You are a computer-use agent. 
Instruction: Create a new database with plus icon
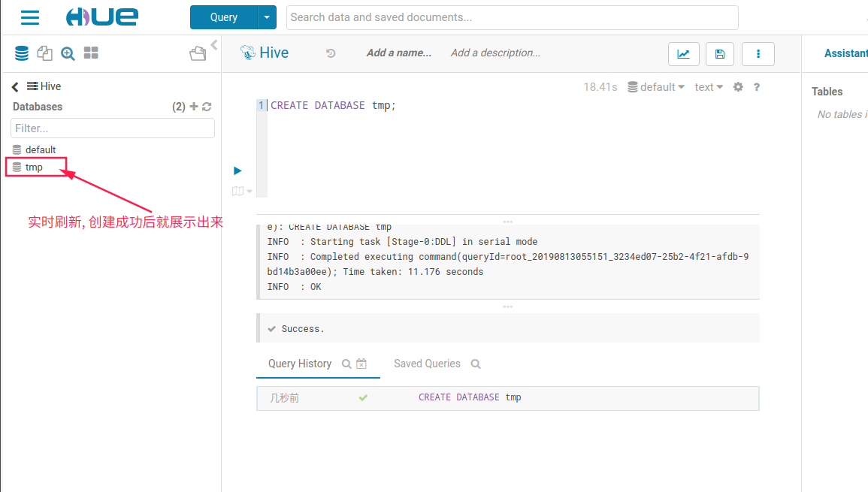click(x=194, y=106)
